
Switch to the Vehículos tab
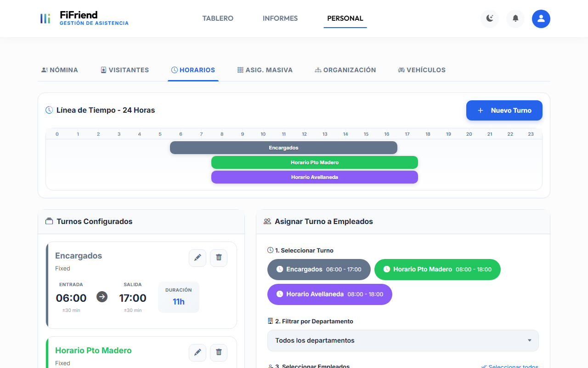tap(422, 70)
